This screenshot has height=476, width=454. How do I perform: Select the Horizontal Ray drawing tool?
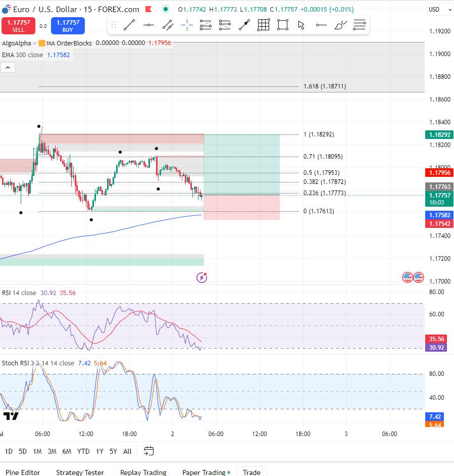point(321,25)
